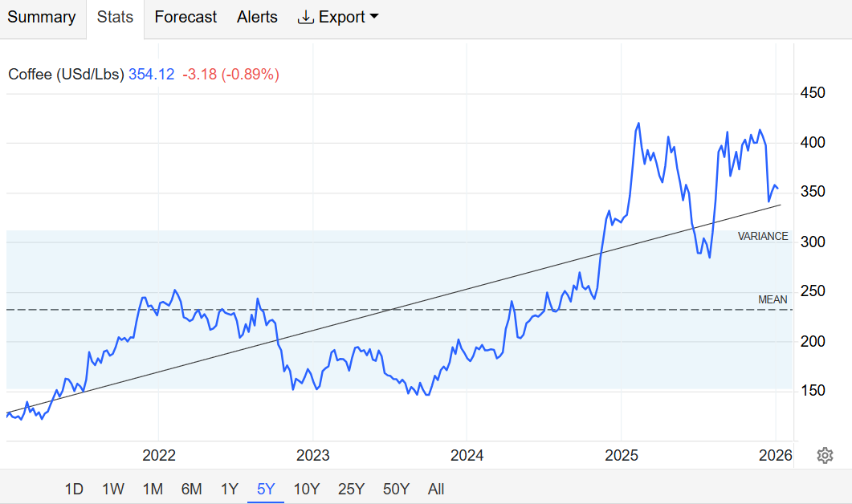The width and height of the screenshot is (852, 504).
Task: Open the Forecast tab
Action: click(x=185, y=18)
